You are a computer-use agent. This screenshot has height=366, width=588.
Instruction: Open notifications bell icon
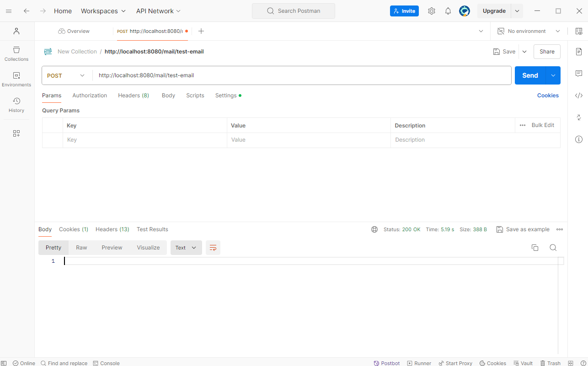point(448,11)
